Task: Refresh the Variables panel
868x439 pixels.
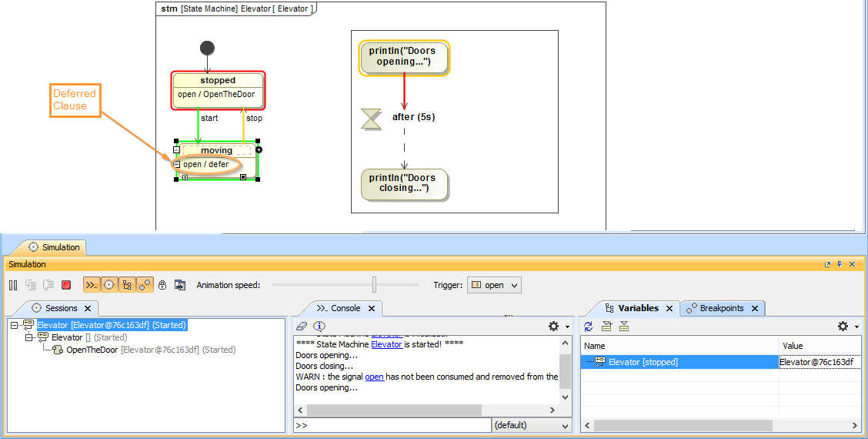Action: pos(589,327)
